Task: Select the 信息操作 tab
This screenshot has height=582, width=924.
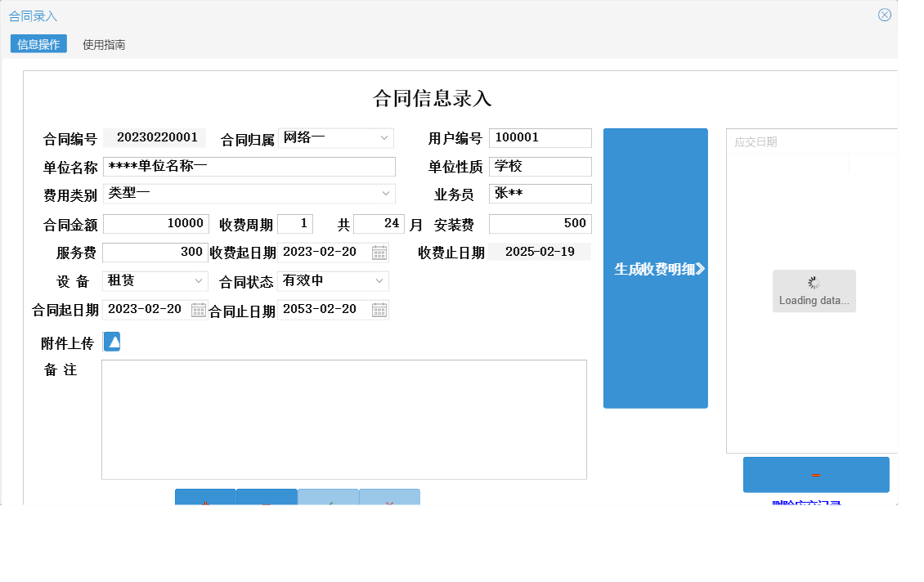Action: pyautogui.click(x=38, y=44)
